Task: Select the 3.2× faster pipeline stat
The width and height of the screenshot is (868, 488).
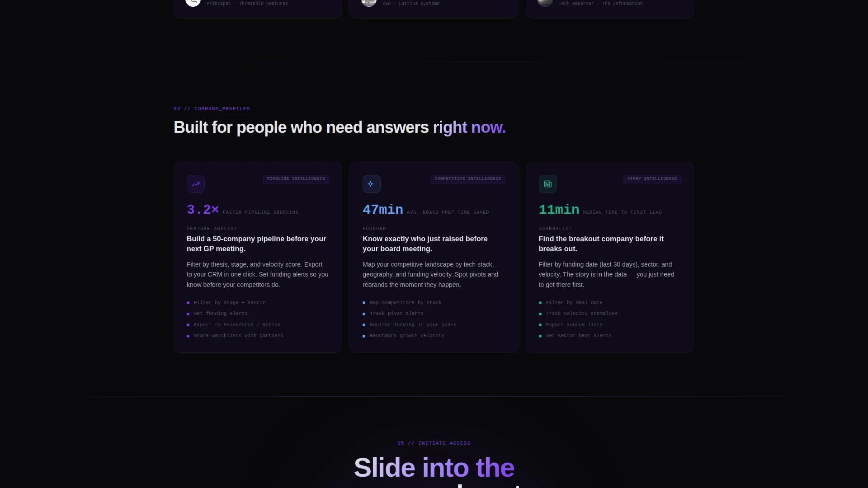Action: tap(243, 210)
